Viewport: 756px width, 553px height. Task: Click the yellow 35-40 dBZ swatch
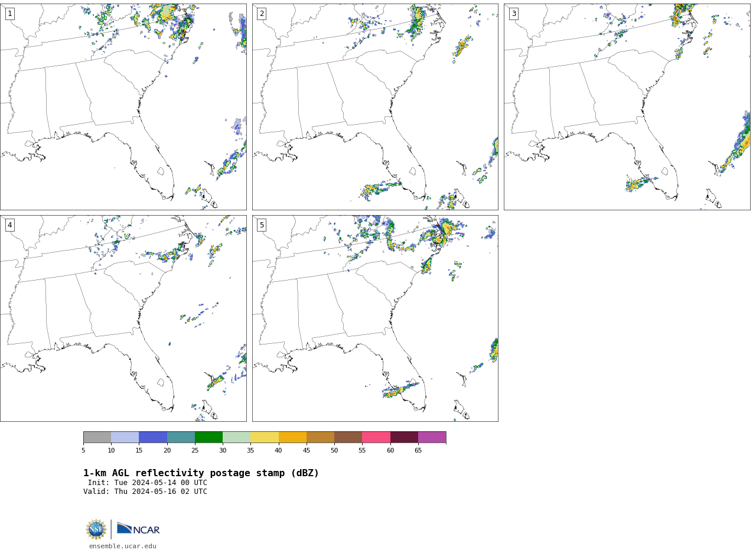[265, 437]
